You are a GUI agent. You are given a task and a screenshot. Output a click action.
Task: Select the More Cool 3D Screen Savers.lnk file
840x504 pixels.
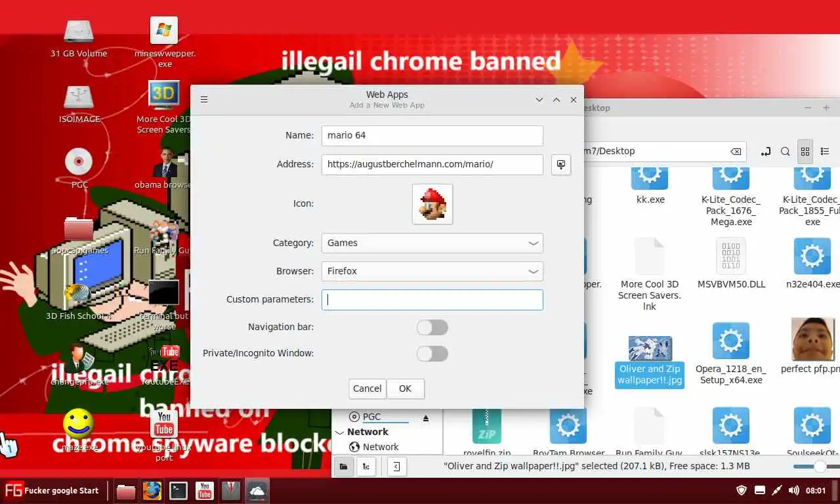pyautogui.click(x=650, y=274)
